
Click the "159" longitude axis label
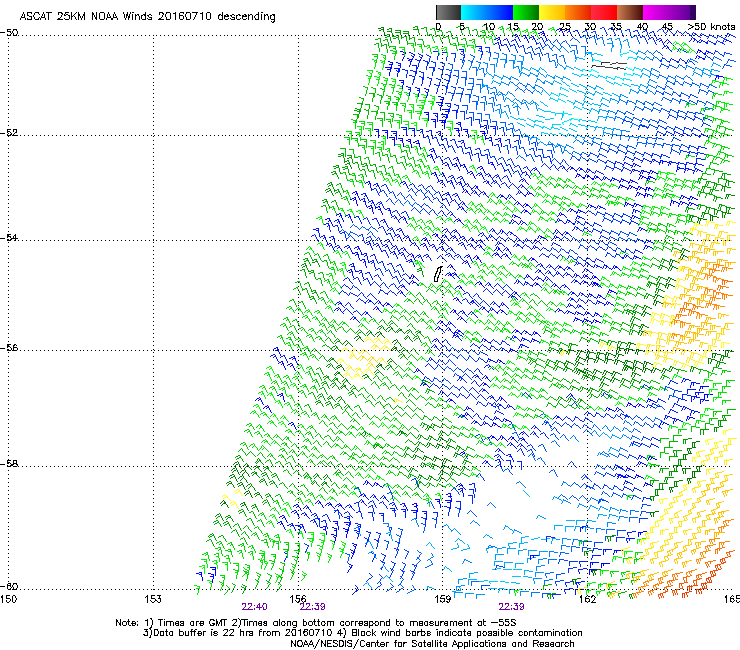tap(442, 599)
